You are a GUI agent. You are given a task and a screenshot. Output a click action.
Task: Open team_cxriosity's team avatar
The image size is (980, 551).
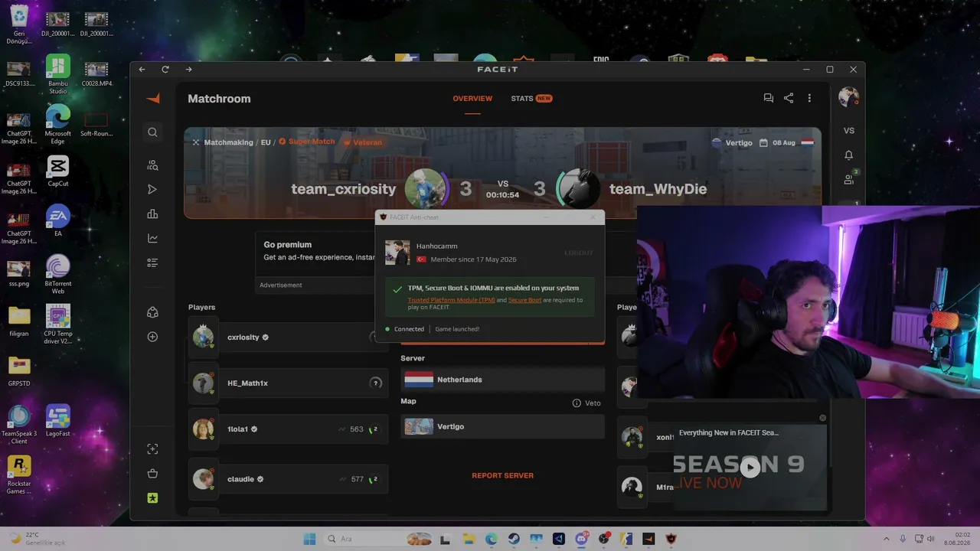[426, 189]
